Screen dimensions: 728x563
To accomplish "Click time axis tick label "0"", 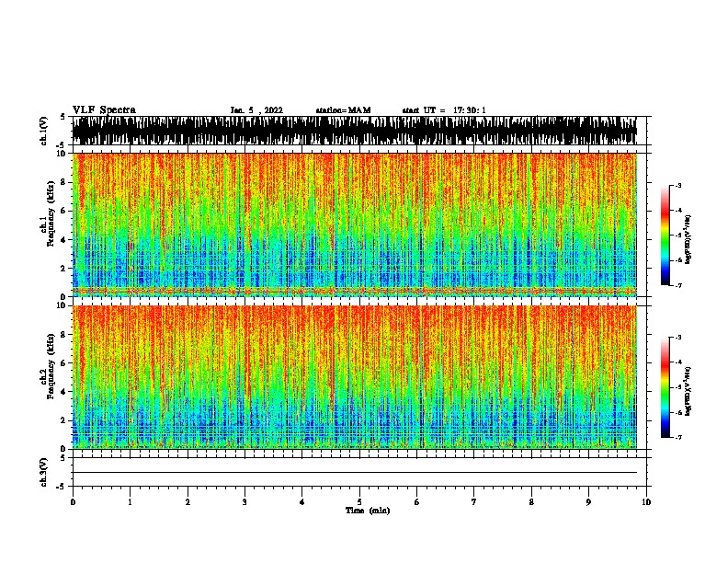I will (73, 502).
